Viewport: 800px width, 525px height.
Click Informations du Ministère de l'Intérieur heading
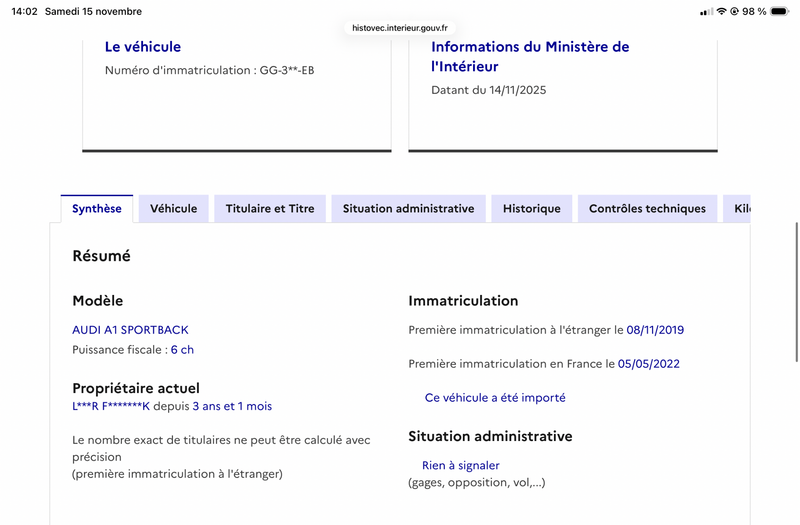530,57
